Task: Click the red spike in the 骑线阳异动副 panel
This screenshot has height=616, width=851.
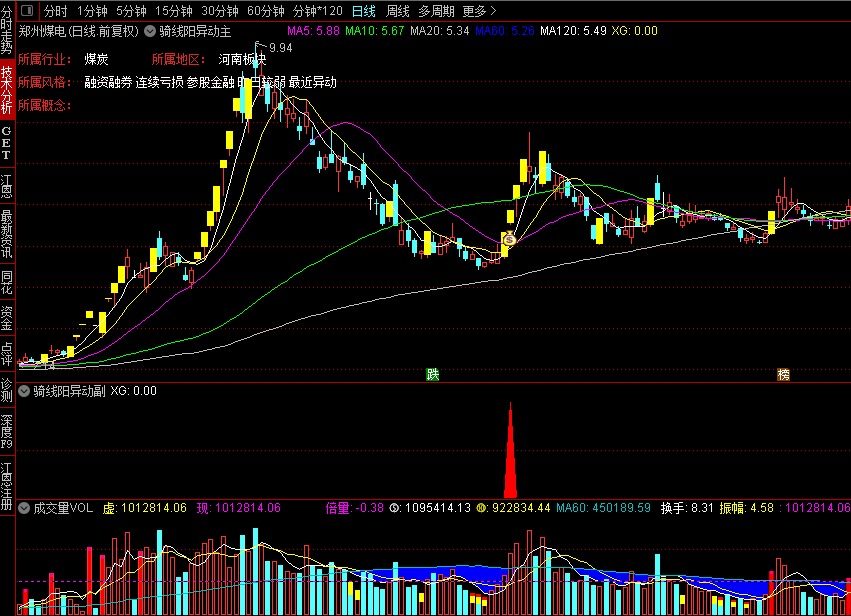Action: pos(510,450)
